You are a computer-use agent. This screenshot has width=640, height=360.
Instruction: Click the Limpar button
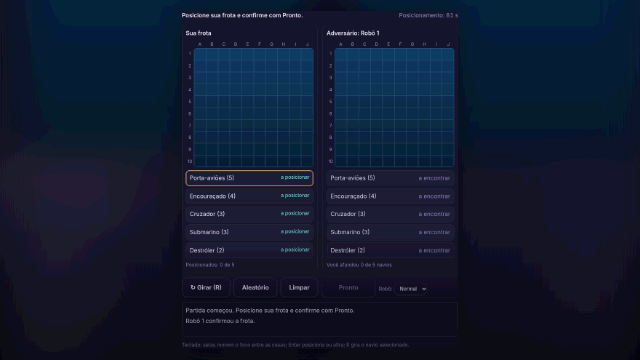(x=299, y=288)
